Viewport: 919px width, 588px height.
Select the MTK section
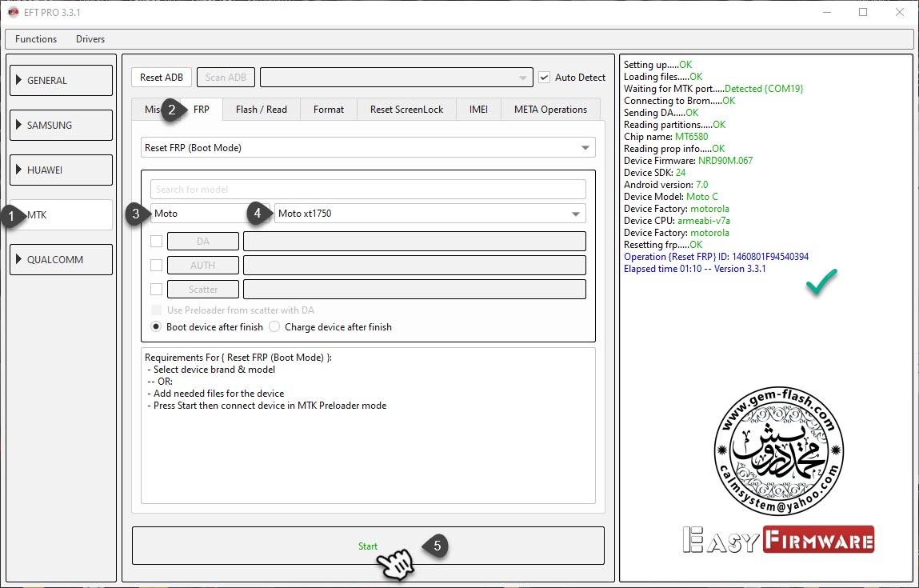pos(61,215)
